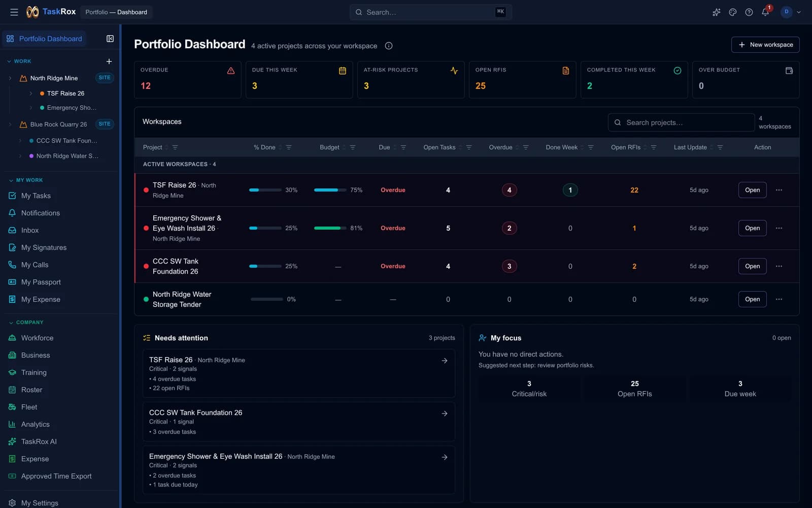Image resolution: width=812 pixels, height=508 pixels.
Task: Open more options for North Ridge Water Storage row
Action: [779, 299]
